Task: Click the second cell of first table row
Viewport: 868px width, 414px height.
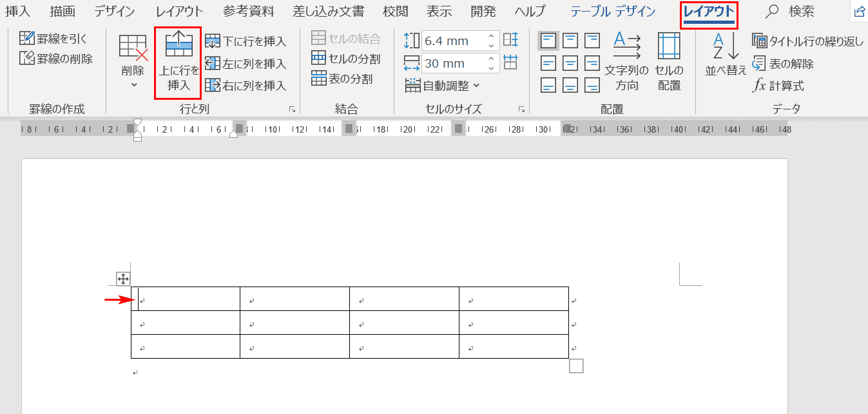Action: point(294,299)
